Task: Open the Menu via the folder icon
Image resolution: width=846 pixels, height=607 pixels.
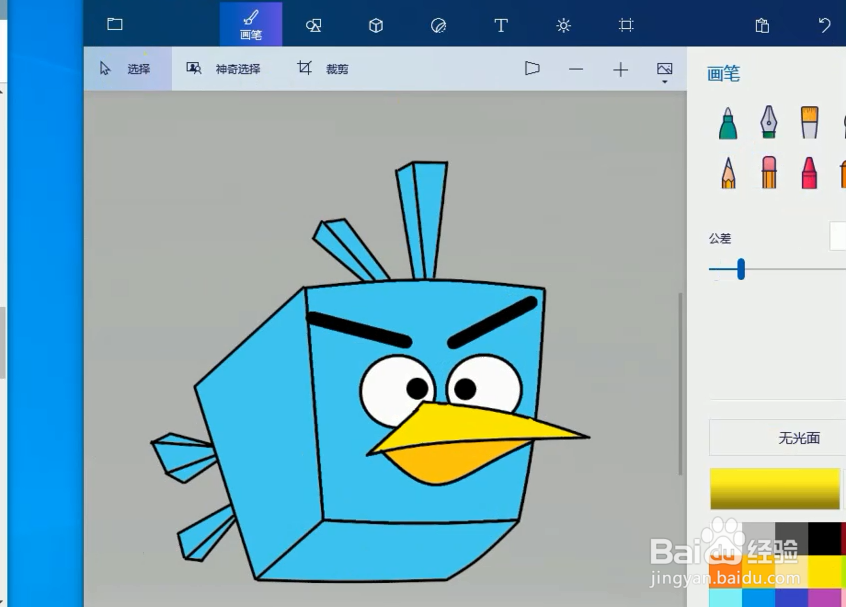Action: pyautogui.click(x=115, y=24)
